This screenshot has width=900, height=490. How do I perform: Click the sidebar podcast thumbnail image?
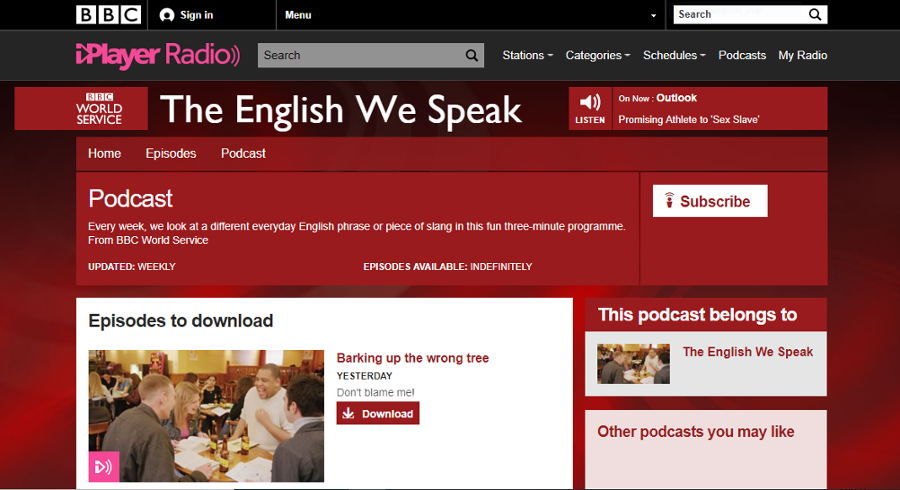click(633, 364)
